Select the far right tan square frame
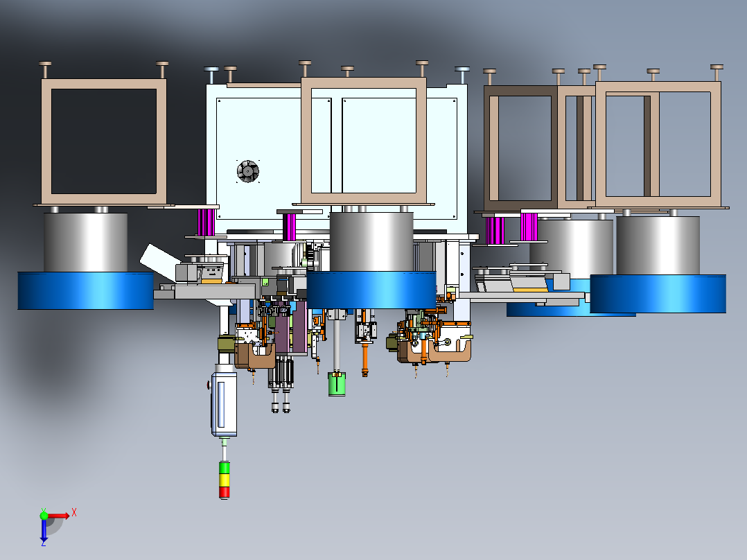 658,144
